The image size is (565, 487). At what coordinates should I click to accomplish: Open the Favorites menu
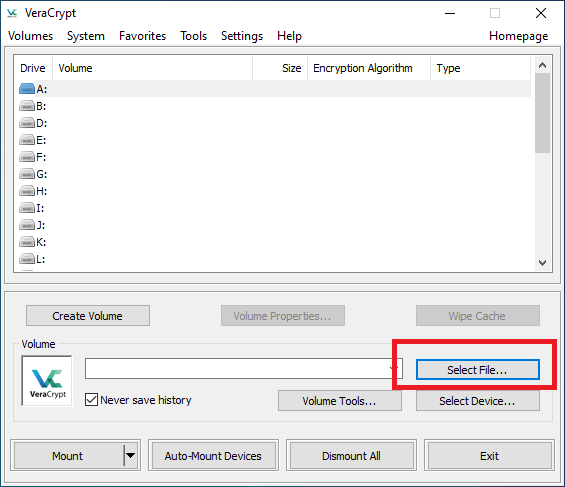[x=142, y=36]
